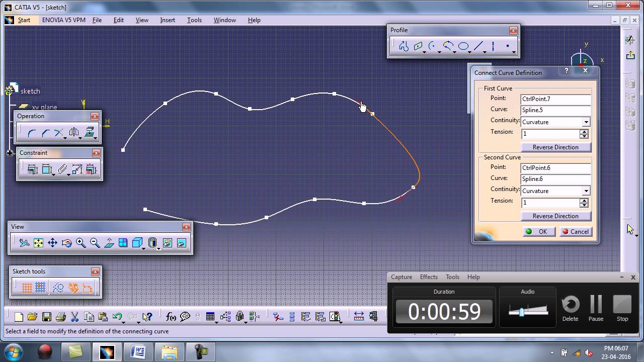Select the Point tool in Profile toolbar
This screenshot has width=644, height=362.
(508, 46)
